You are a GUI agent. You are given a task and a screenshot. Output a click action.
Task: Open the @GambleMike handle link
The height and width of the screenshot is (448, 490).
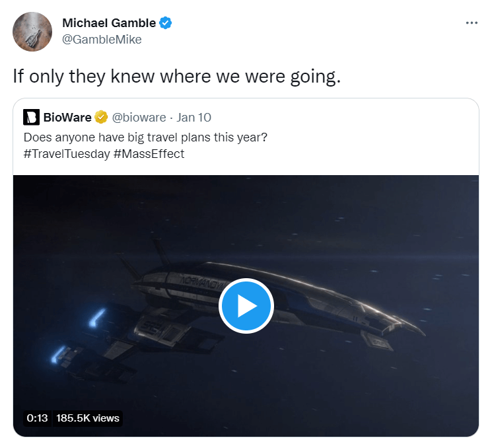[102, 40]
